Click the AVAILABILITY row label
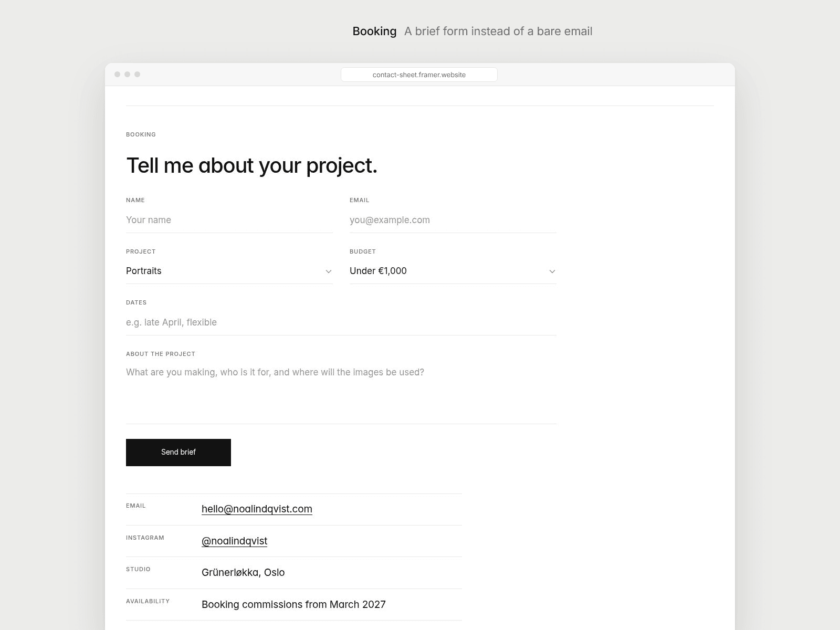This screenshot has height=630, width=840. point(148,601)
